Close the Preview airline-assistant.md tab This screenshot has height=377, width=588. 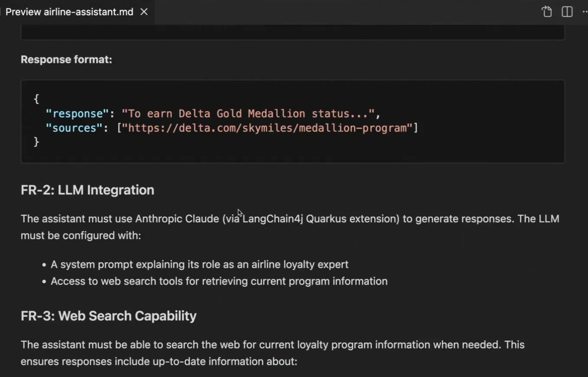[x=144, y=12]
